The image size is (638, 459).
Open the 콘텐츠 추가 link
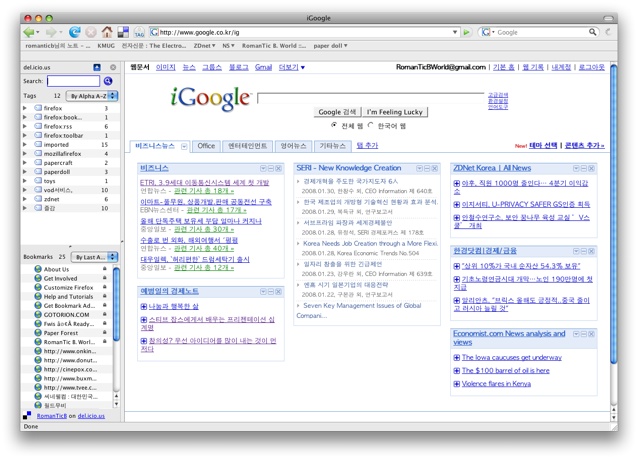(x=584, y=145)
